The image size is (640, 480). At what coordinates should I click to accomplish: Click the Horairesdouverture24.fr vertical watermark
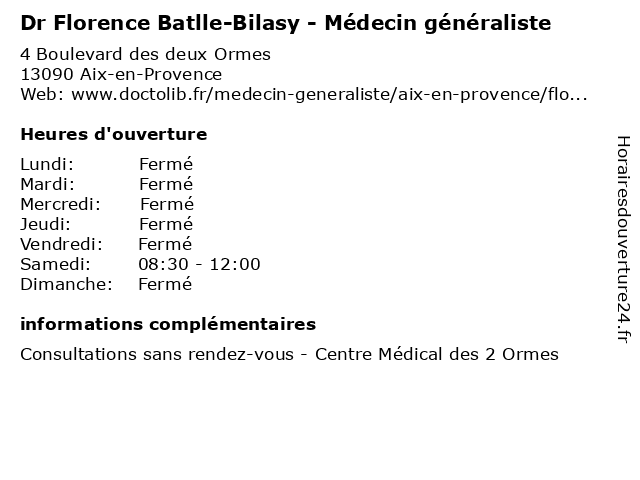pyautogui.click(x=623, y=240)
